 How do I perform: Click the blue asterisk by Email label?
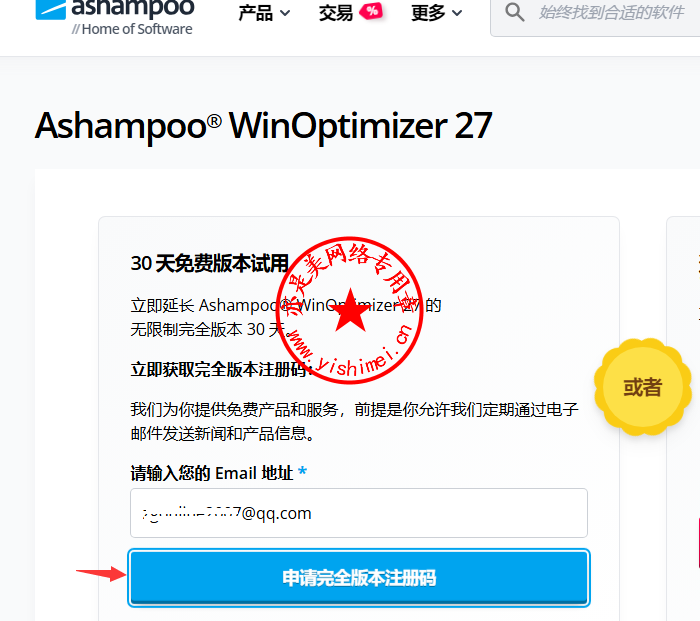(x=302, y=471)
